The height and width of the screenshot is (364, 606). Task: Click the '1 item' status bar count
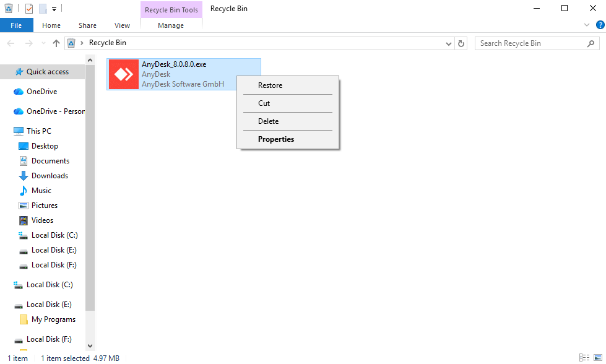click(x=18, y=358)
